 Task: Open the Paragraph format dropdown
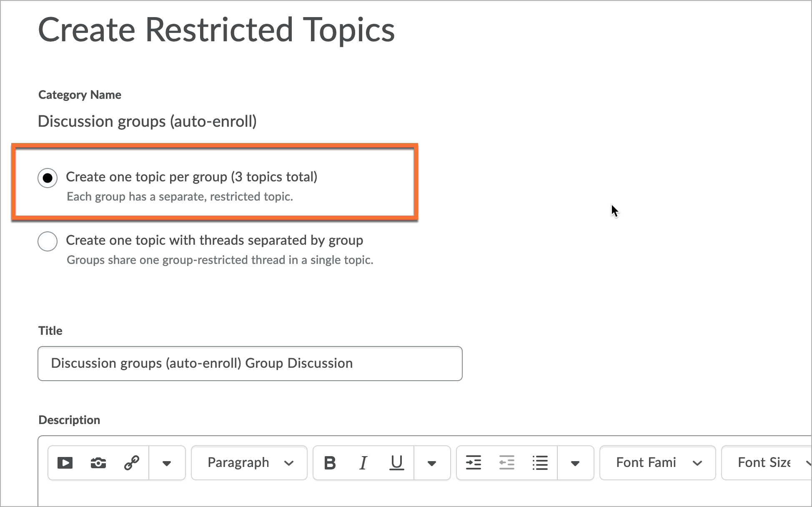249,463
